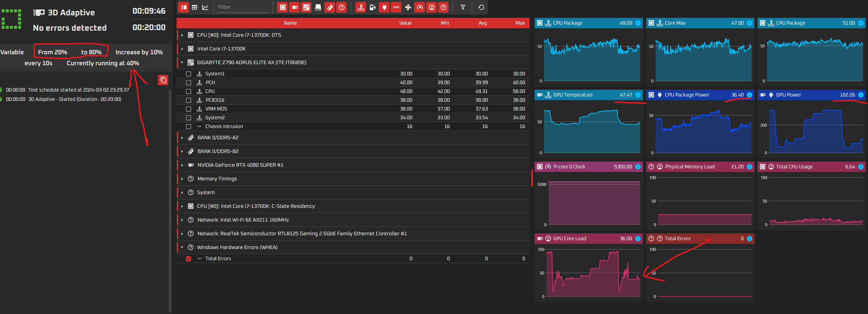Image resolution: width=868 pixels, height=314 pixels.
Task: Open info for GPU Power graph
Action: tap(861, 95)
